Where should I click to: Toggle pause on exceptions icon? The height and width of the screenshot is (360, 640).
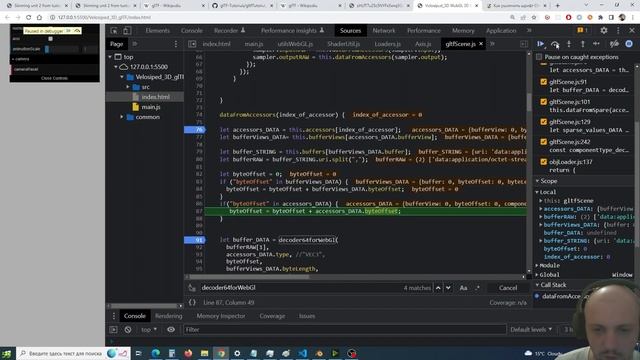pyautogui.click(x=629, y=44)
